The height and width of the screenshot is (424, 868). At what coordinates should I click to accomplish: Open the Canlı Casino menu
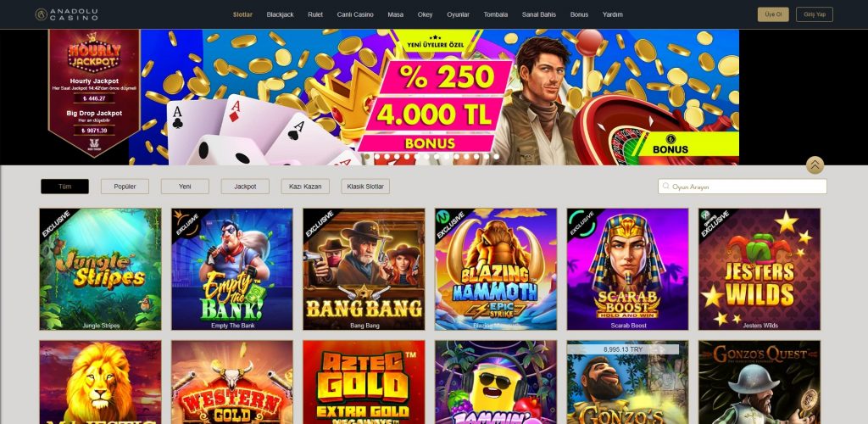355,14
